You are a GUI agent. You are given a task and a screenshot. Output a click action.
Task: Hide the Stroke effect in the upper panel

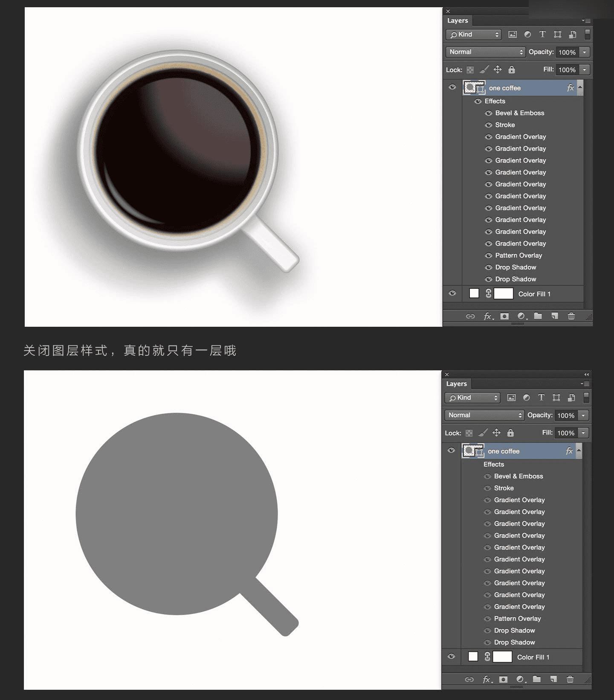(x=489, y=125)
